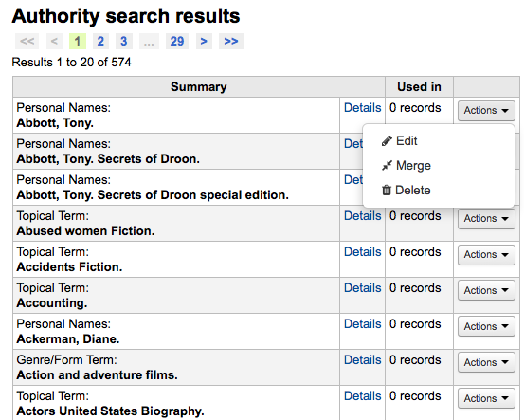
Task: Click the Merge arrows icon
Action: [387, 166]
